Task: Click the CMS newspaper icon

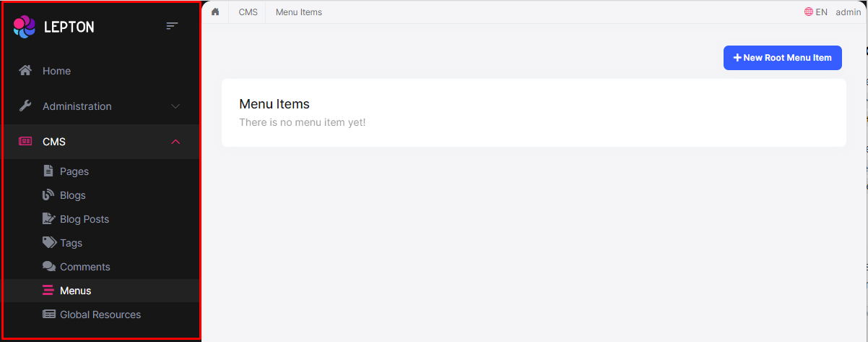Action: [25, 142]
